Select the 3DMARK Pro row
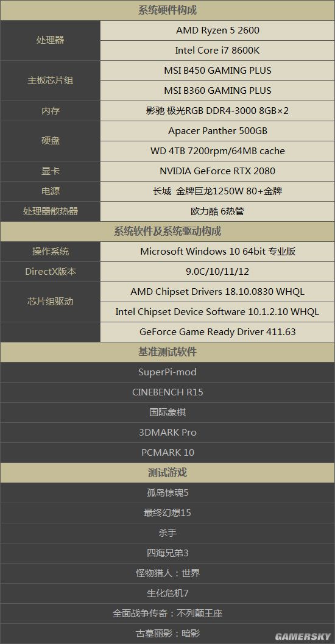The height and width of the screenshot is (644, 335). point(167,433)
